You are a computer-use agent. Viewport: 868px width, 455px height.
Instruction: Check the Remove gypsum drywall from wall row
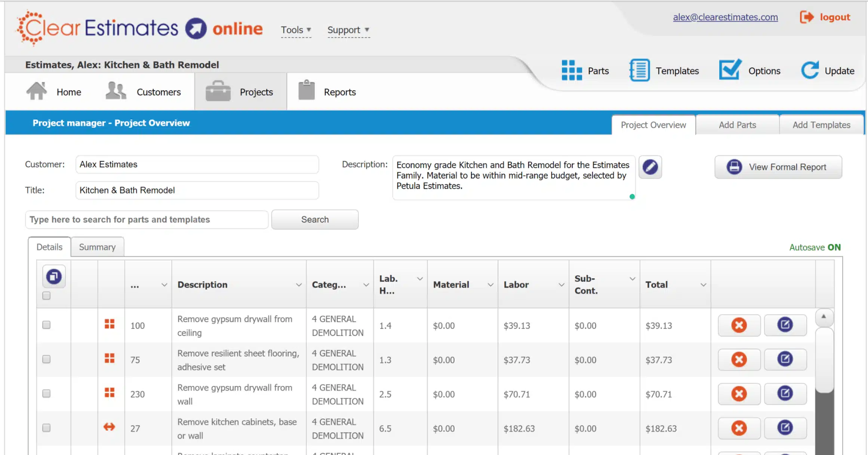coord(46,394)
